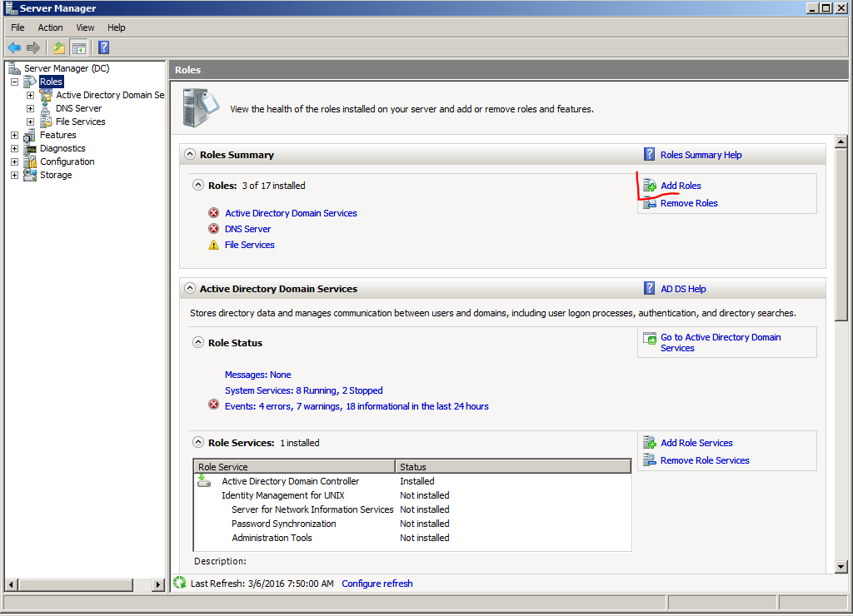The width and height of the screenshot is (853, 616).
Task: Click the Status column header
Action: pos(513,466)
